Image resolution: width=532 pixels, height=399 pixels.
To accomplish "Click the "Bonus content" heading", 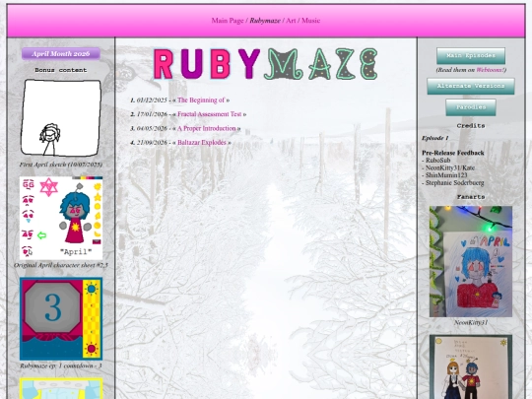I will coord(61,70).
